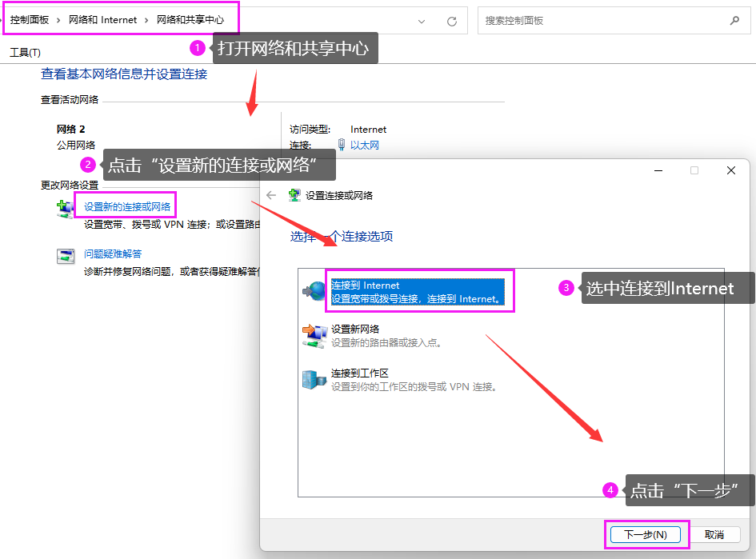Image resolution: width=756 pixels, height=559 pixels.
Task: Open the 设置新的连接或网络 link
Action: pos(127,206)
